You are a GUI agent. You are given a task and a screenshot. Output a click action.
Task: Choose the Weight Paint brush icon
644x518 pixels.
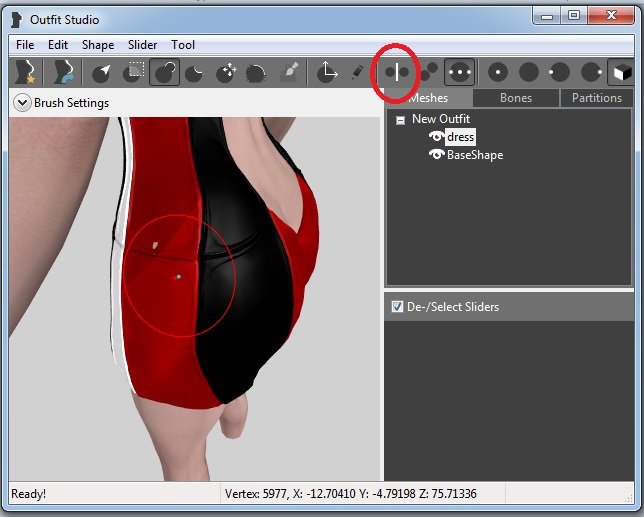pos(289,72)
